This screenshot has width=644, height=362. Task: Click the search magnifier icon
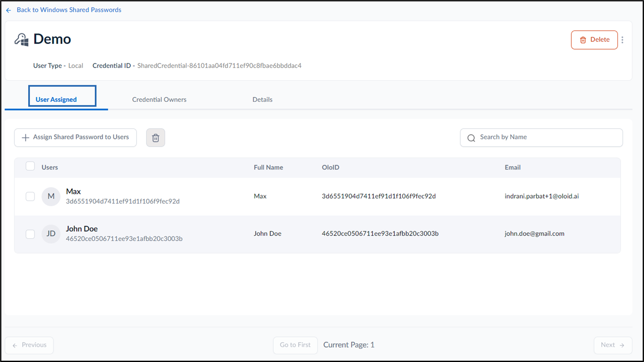471,138
